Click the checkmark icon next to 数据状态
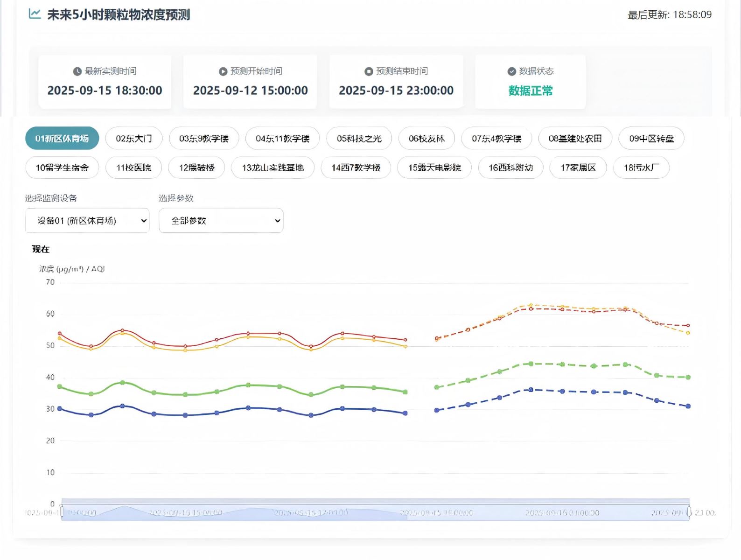741x560 pixels. click(511, 71)
